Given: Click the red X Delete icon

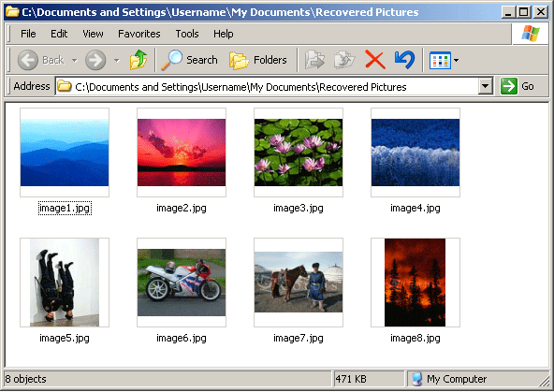Looking at the screenshot, I should click(374, 59).
